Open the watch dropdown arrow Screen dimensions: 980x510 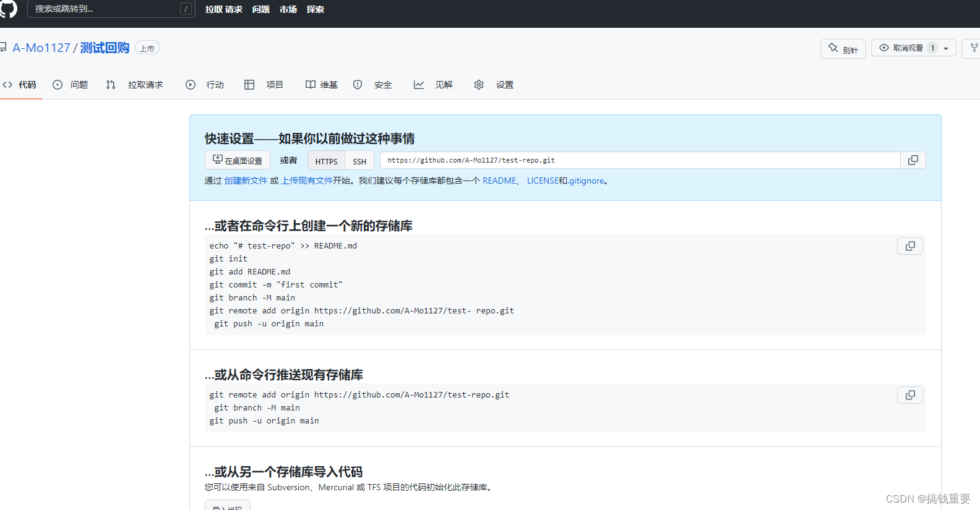[x=946, y=48]
